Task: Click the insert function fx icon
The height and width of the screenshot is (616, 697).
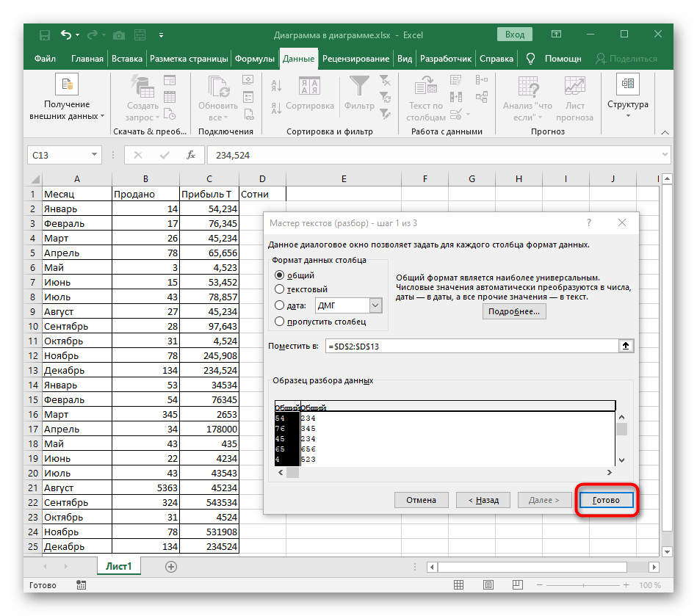Action: [x=191, y=155]
